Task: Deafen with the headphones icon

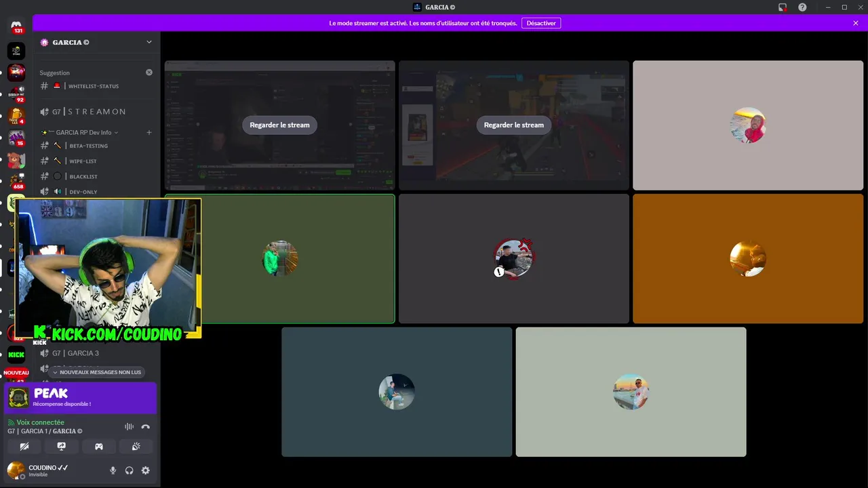Action: click(x=130, y=470)
